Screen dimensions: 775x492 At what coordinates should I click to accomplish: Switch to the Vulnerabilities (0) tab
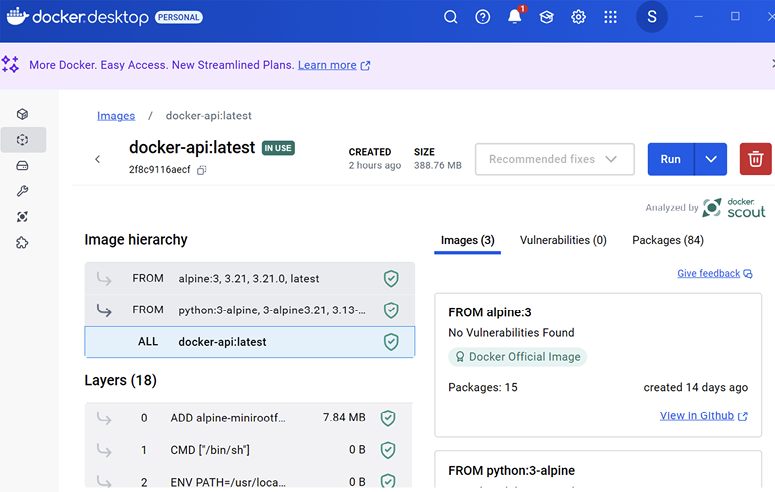pos(563,240)
